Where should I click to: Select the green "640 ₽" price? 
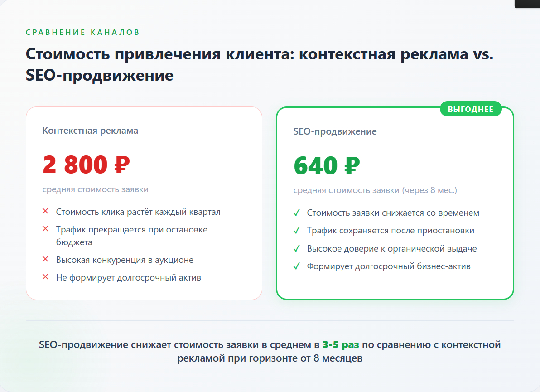tap(327, 165)
